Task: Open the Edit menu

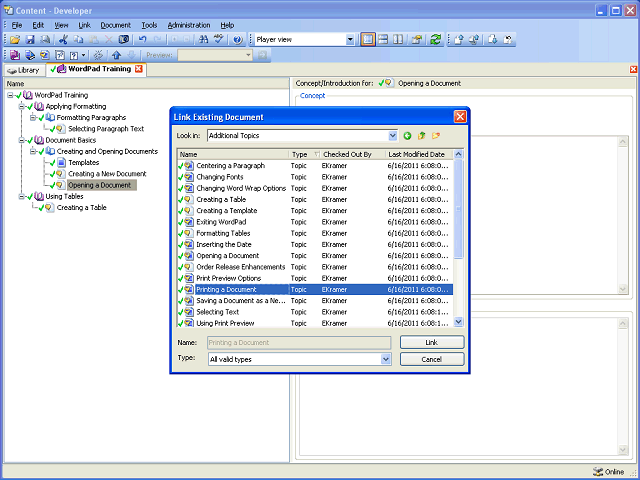Action: pyautogui.click(x=38, y=25)
